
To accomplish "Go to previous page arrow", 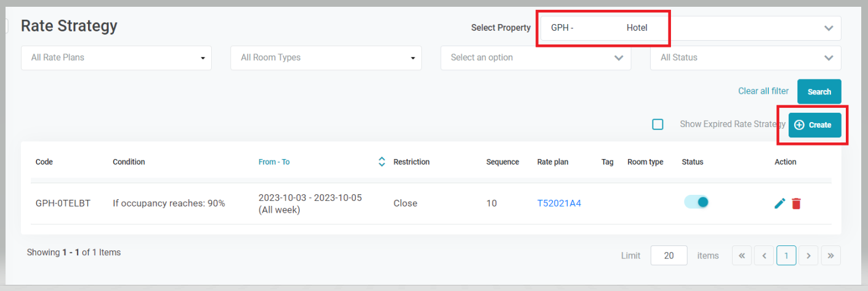I will pos(764,255).
